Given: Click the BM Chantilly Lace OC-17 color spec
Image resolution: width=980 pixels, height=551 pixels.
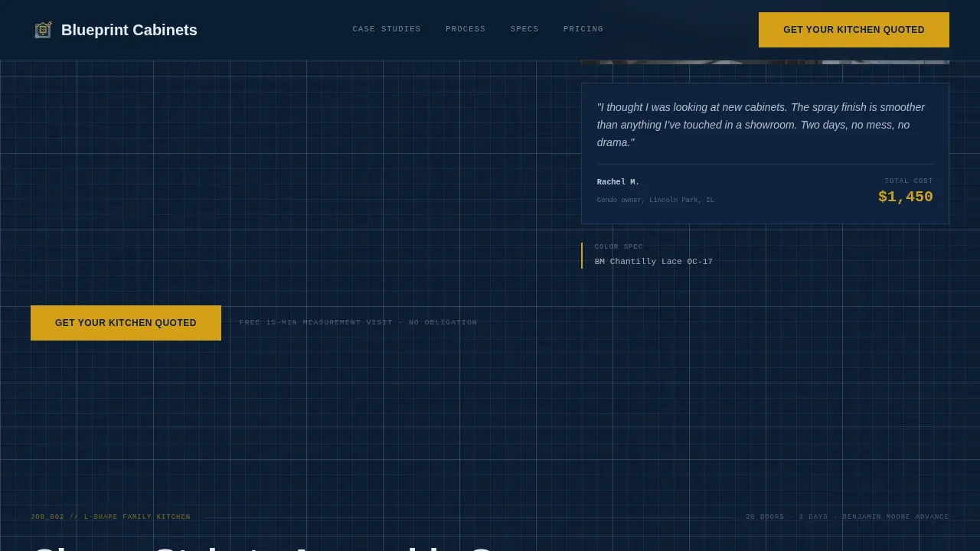Looking at the screenshot, I should pos(654,262).
